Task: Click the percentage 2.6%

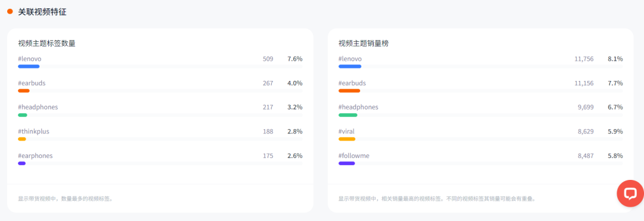Action: (295, 156)
